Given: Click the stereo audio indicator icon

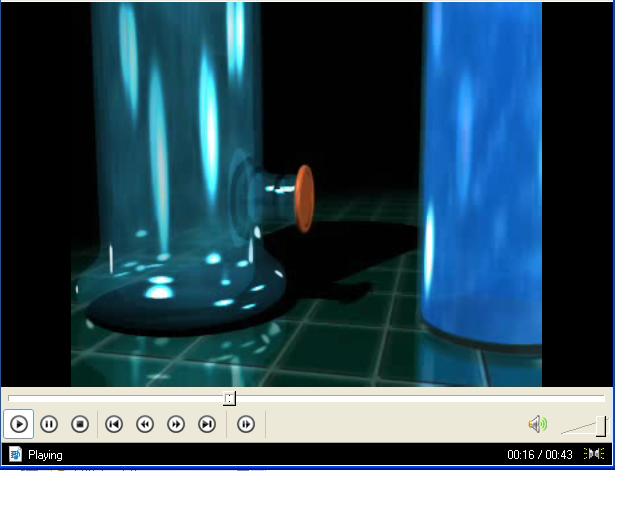Looking at the screenshot, I should pos(594,454).
